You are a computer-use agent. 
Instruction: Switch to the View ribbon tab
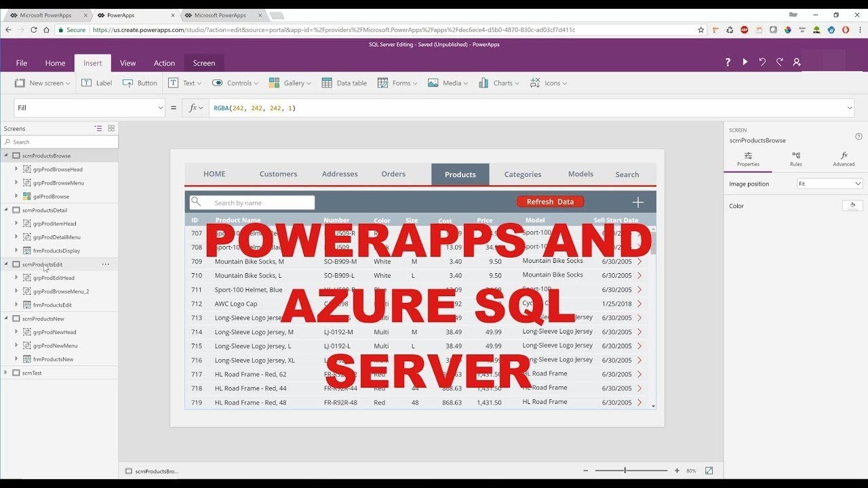[x=128, y=63]
